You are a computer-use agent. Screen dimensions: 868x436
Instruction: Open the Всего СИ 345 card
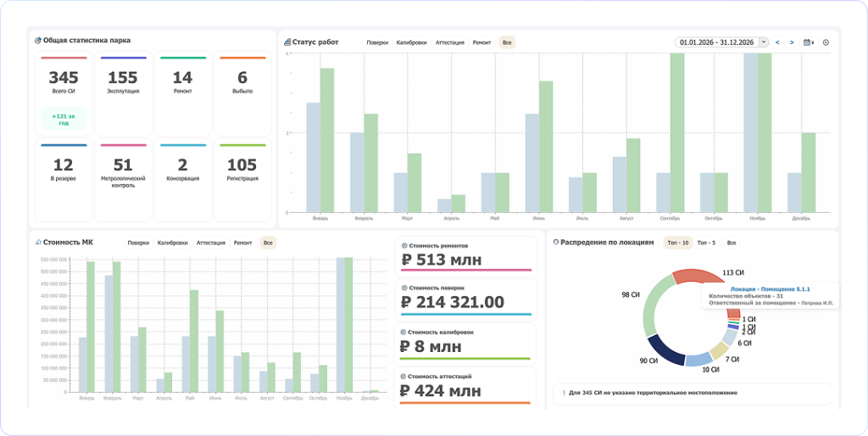(64, 93)
